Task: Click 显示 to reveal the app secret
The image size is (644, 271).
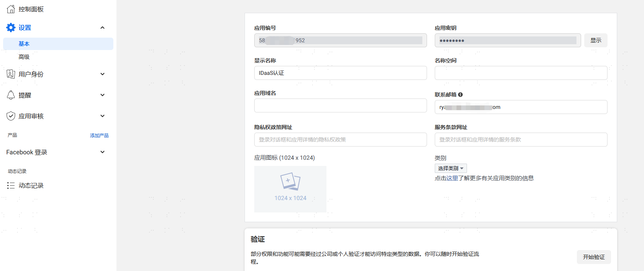Action: coord(596,40)
